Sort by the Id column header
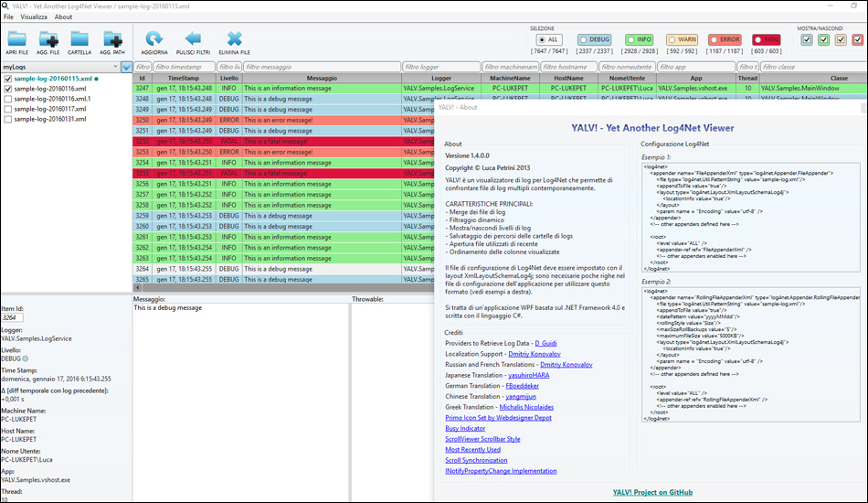Viewport: 868px width, 503px height. pyautogui.click(x=143, y=78)
